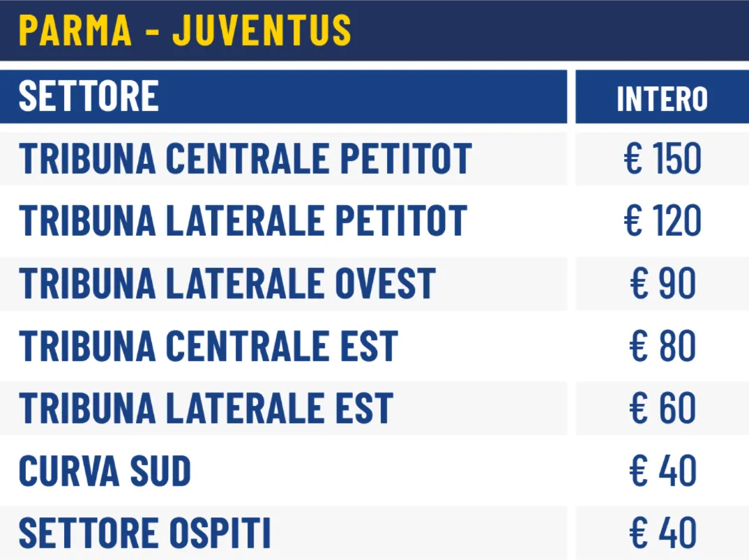This screenshot has width=749, height=560.
Task: Click the € 80 price
Action: point(662,347)
